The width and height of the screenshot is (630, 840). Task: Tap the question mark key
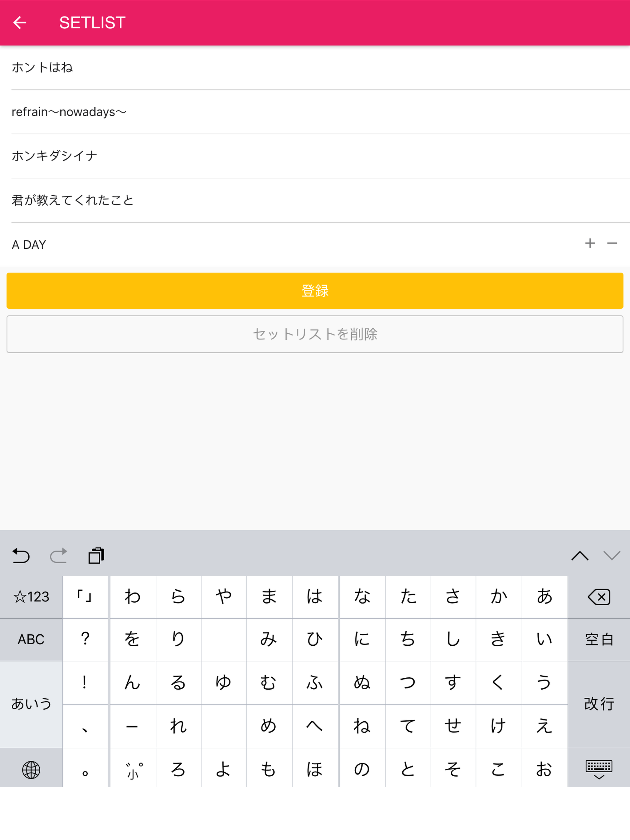click(86, 640)
